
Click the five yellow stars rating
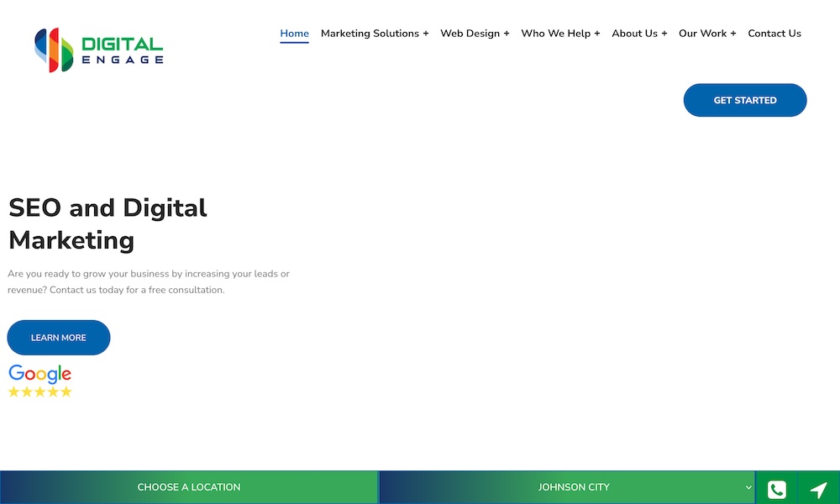39,391
